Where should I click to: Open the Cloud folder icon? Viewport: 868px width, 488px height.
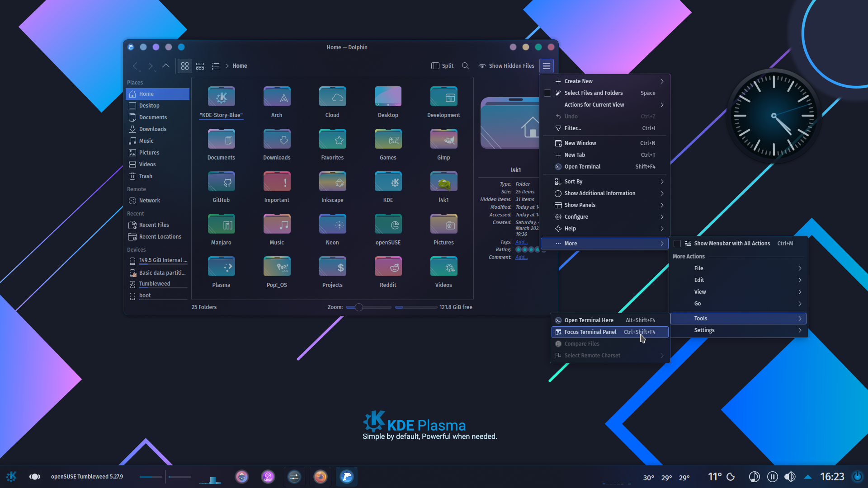point(332,97)
